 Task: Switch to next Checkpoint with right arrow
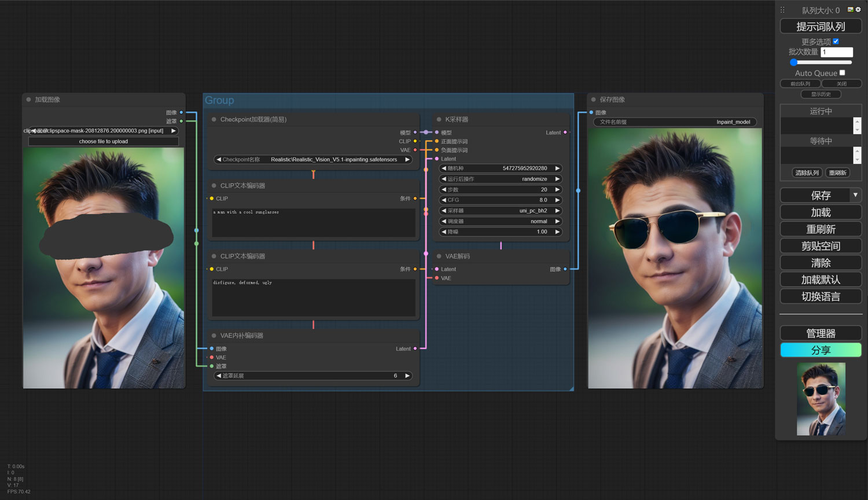(407, 160)
